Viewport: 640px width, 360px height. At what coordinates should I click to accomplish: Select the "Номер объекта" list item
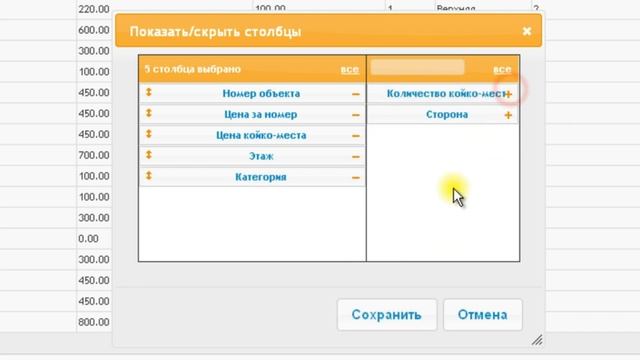click(x=252, y=93)
